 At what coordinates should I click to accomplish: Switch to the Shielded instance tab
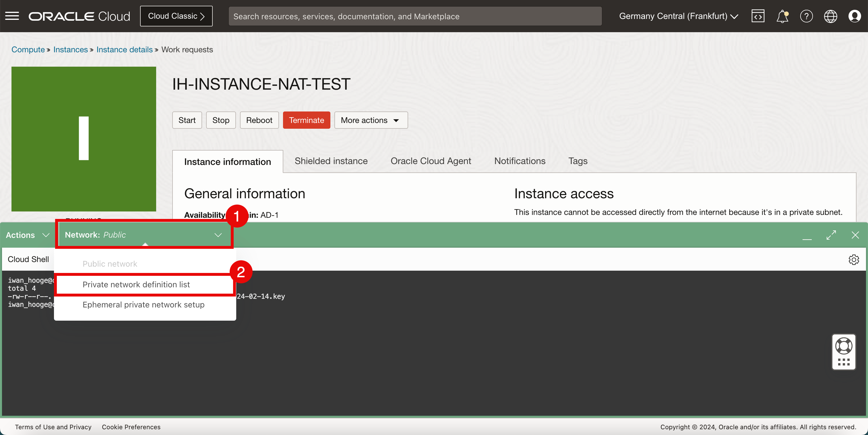(x=330, y=161)
